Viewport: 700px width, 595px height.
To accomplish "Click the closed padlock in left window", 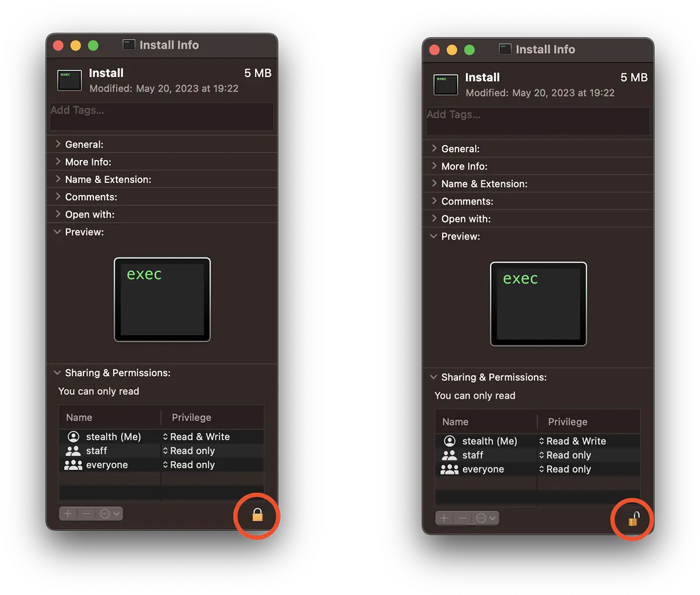I will point(257,514).
